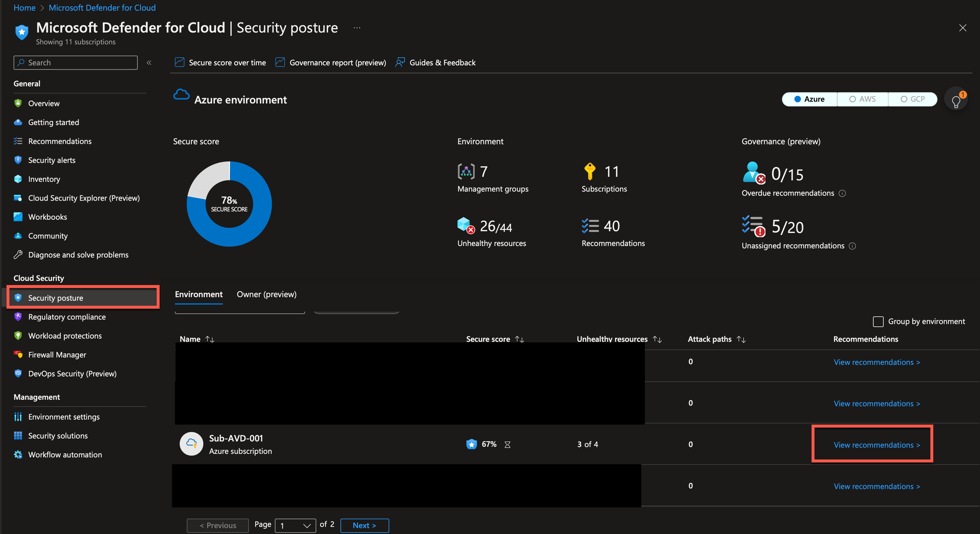Click the Subscriptions key icon

click(x=590, y=171)
